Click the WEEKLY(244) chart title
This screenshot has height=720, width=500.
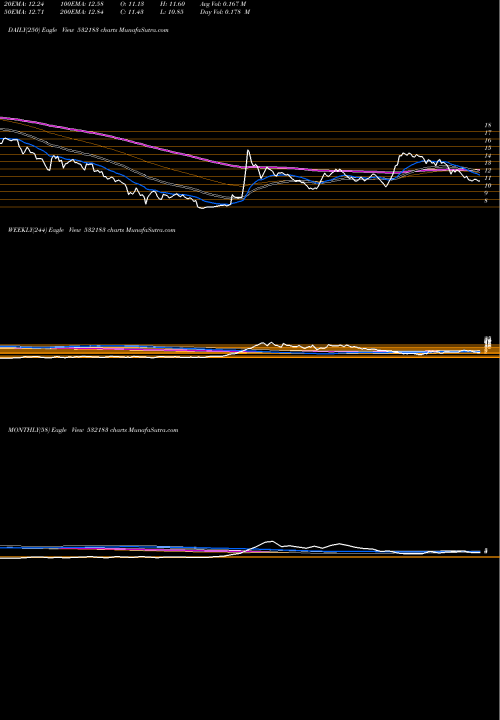tap(91, 230)
